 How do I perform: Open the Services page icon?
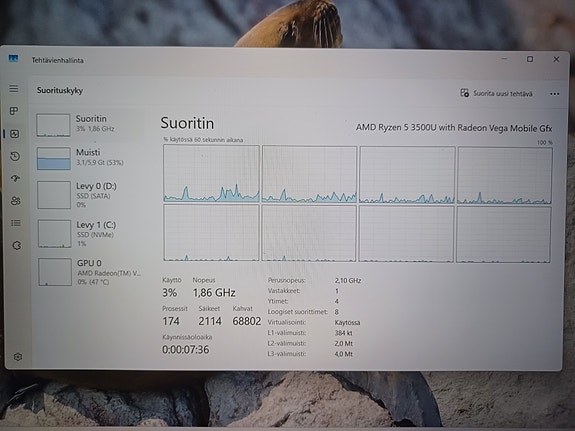click(17, 245)
